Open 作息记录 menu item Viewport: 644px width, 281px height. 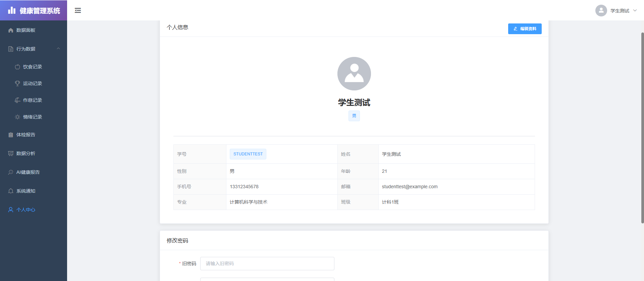pyautogui.click(x=34, y=100)
